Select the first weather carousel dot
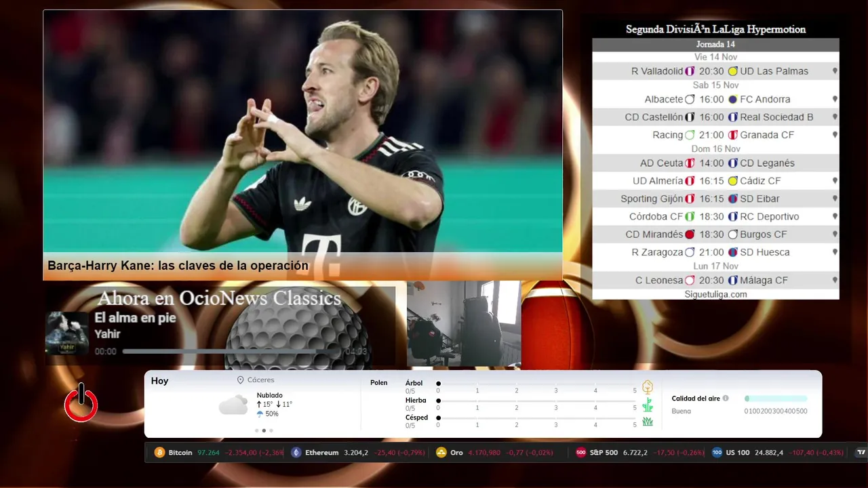The height and width of the screenshot is (488, 868). pyautogui.click(x=256, y=430)
